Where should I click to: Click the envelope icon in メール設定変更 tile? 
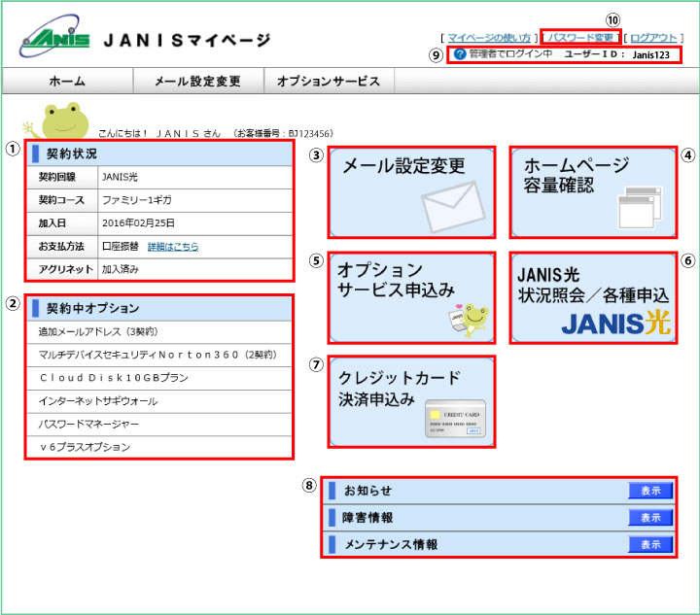click(453, 207)
